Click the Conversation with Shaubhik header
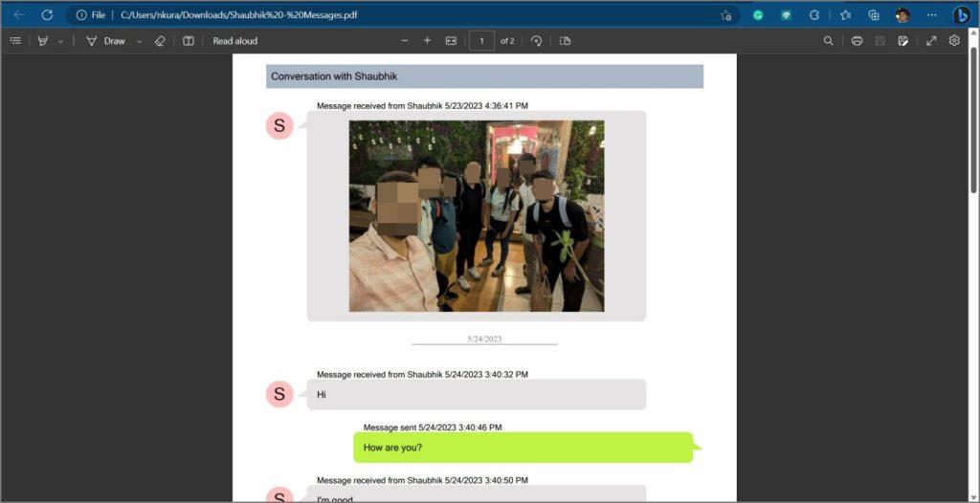The height and width of the screenshot is (503, 980). pos(484,77)
